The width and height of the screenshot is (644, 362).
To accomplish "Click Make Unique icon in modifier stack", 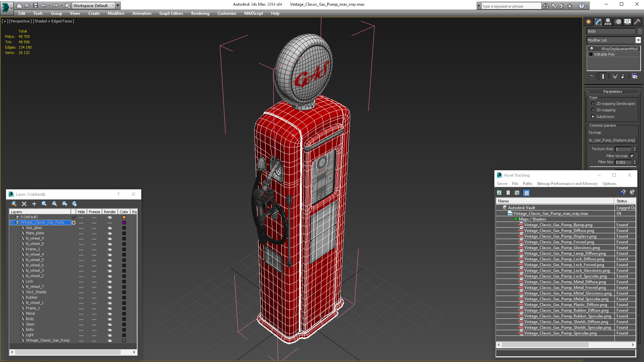I will click(x=615, y=76).
